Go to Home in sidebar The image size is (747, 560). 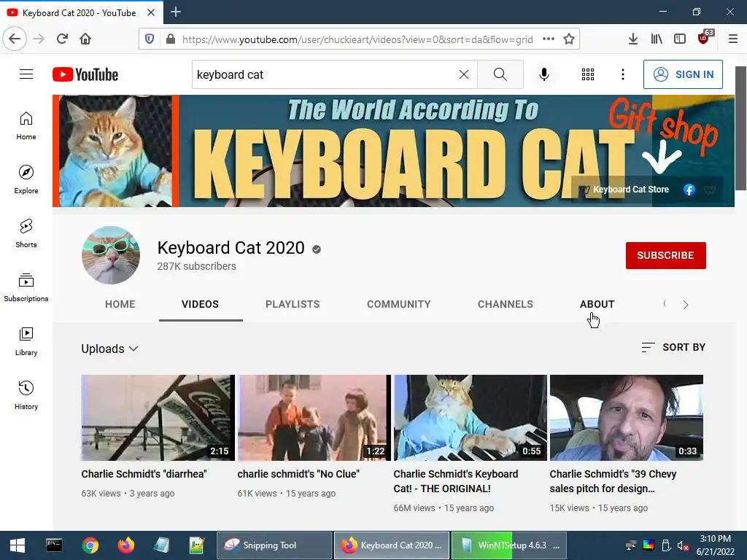pyautogui.click(x=26, y=125)
